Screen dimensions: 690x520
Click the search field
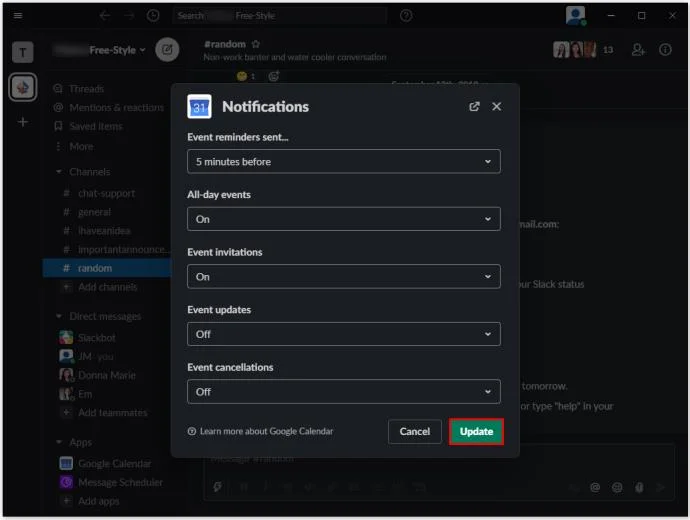pyautogui.click(x=280, y=16)
